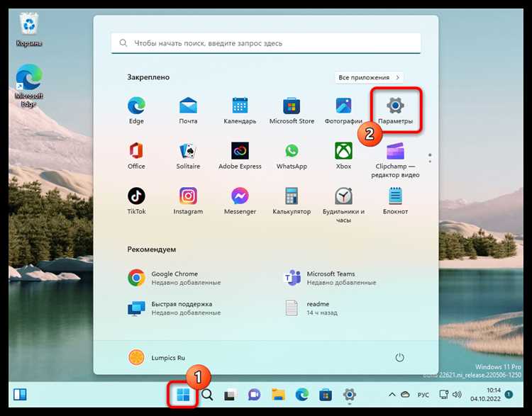Launch TikTok from Start menu
Viewport: 532px width, 416px height.
coord(136,201)
